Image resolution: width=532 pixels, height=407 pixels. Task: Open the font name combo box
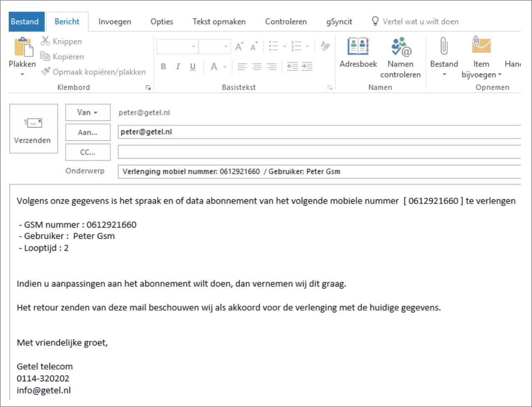(x=177, y=47)
